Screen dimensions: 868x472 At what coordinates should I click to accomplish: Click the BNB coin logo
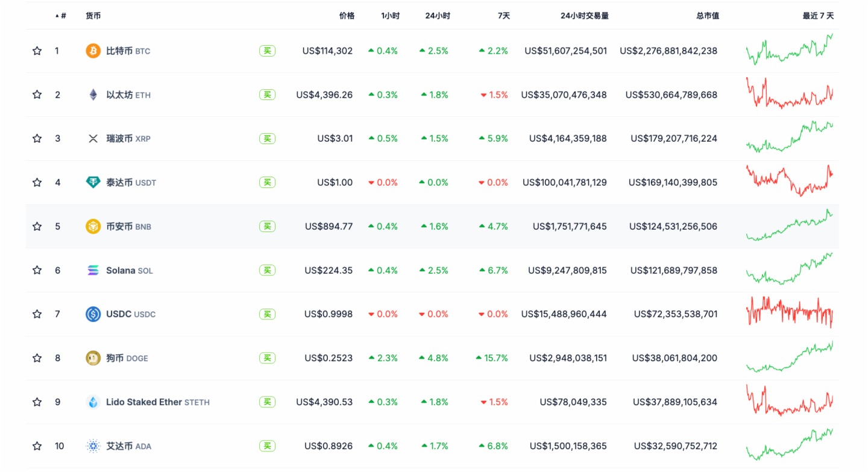tap(93, 226)
